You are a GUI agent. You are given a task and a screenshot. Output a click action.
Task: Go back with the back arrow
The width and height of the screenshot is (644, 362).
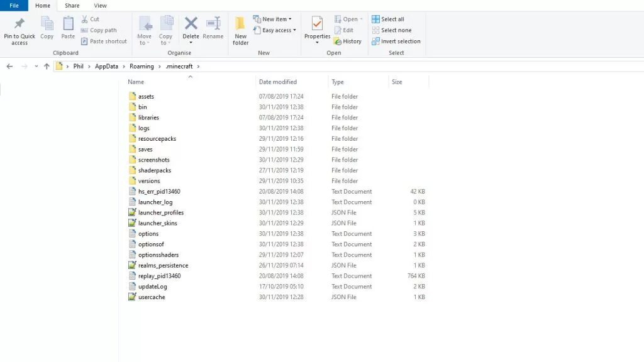click(x=10, y=66)
